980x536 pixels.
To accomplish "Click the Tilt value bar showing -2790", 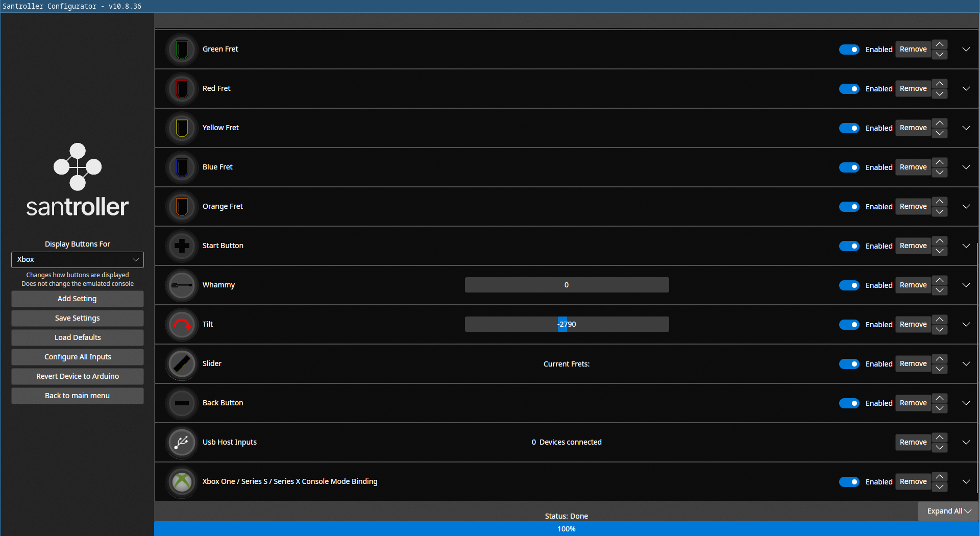I will pyautogui.click(x=567, y=325).
